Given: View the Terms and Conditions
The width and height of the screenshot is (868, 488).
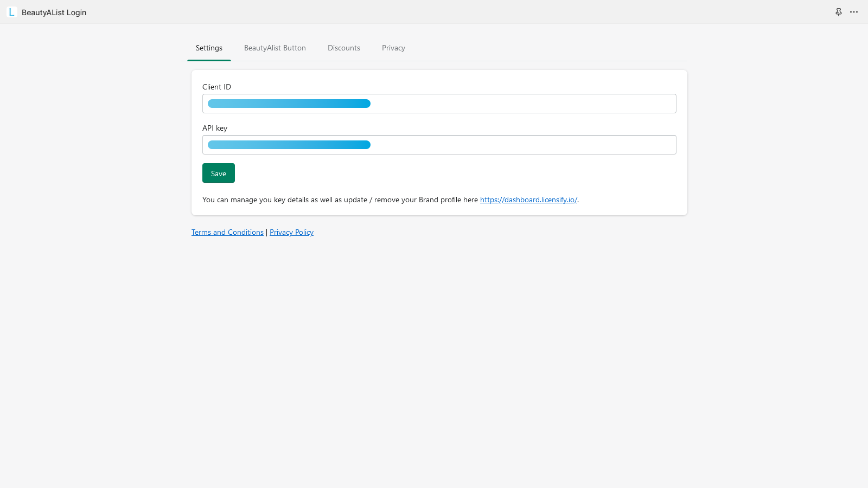Looking at the screenshot, I should 227,232.
